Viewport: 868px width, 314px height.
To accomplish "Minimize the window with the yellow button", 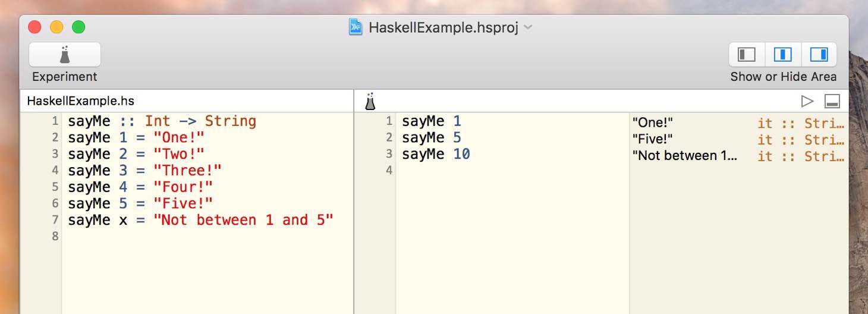I will point(56,27).
